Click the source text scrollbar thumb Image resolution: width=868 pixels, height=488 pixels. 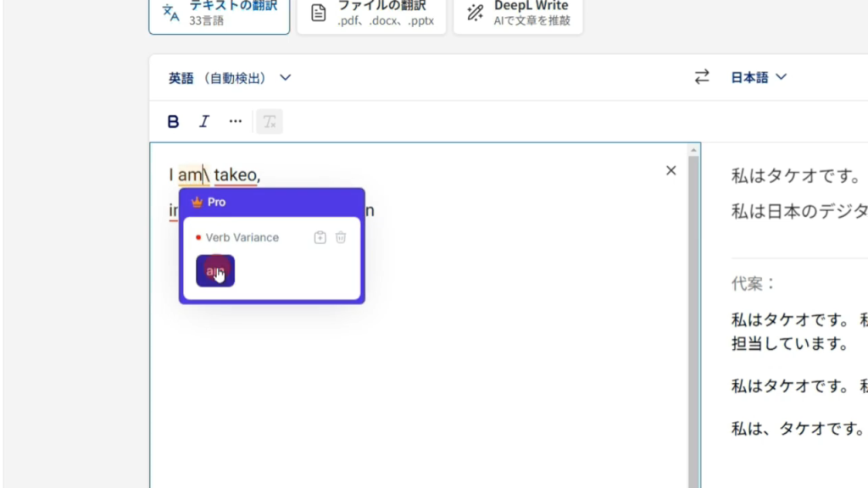point(693,321)
